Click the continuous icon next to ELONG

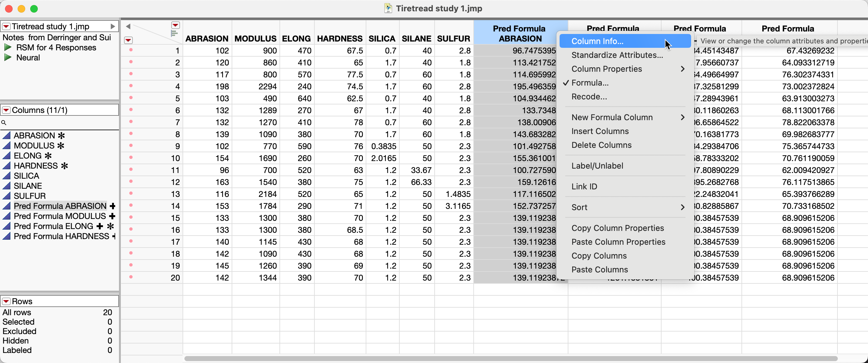coord(6,156)
